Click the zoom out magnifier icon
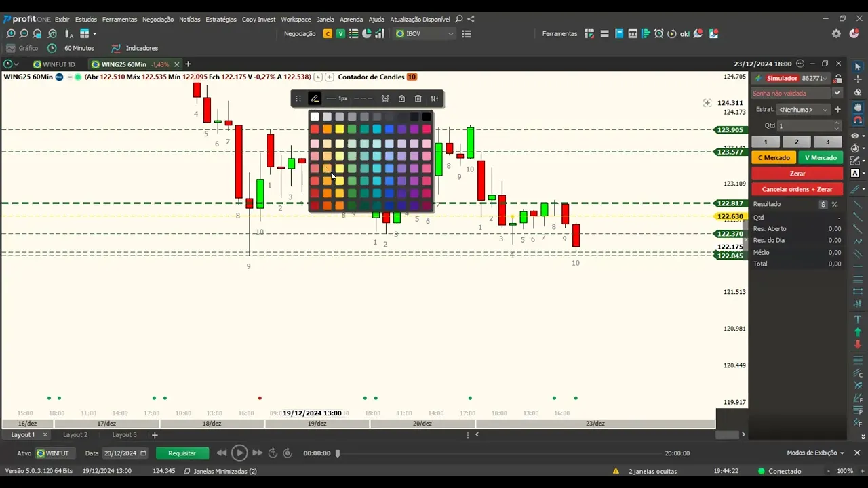 click(24, 33)
